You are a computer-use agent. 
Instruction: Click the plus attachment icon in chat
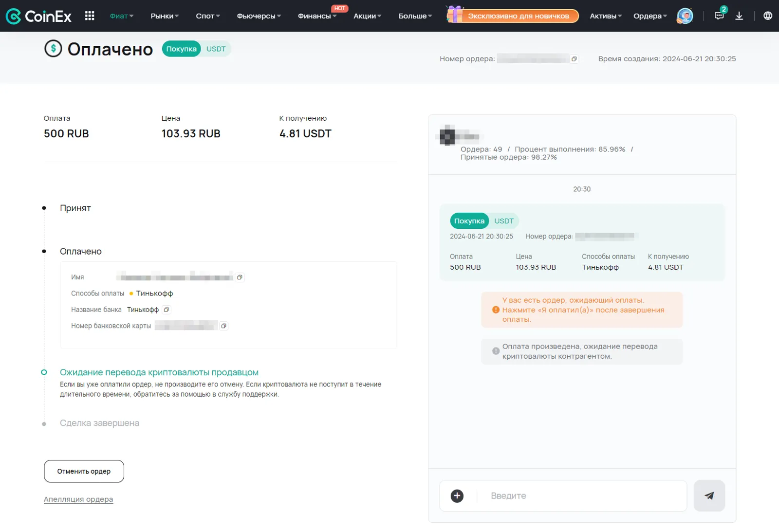click(457, 496)
